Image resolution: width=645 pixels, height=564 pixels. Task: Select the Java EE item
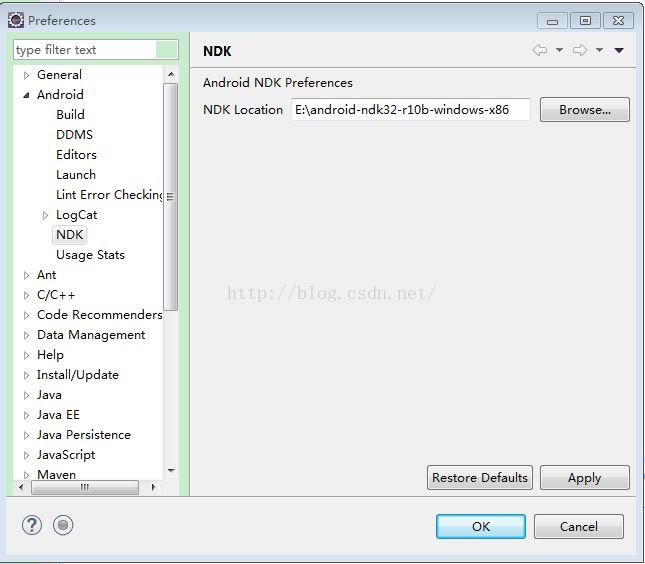click(58, 415)
